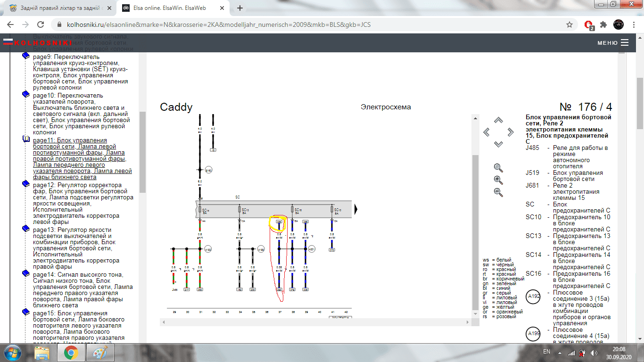Viewport: 644px width, 362px height.
Task: Click the left sidebar scrollbar thumb
Action: [x=142, y=152]
